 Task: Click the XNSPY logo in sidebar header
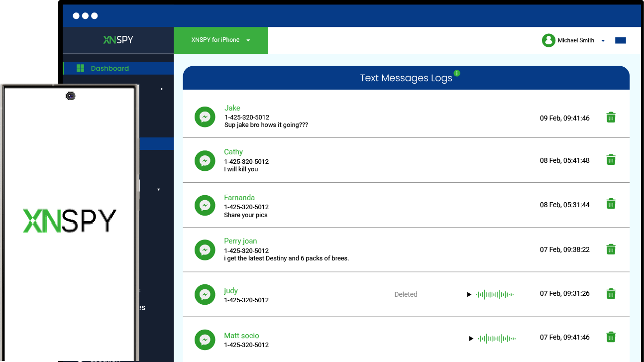click(x=118, y=40)
